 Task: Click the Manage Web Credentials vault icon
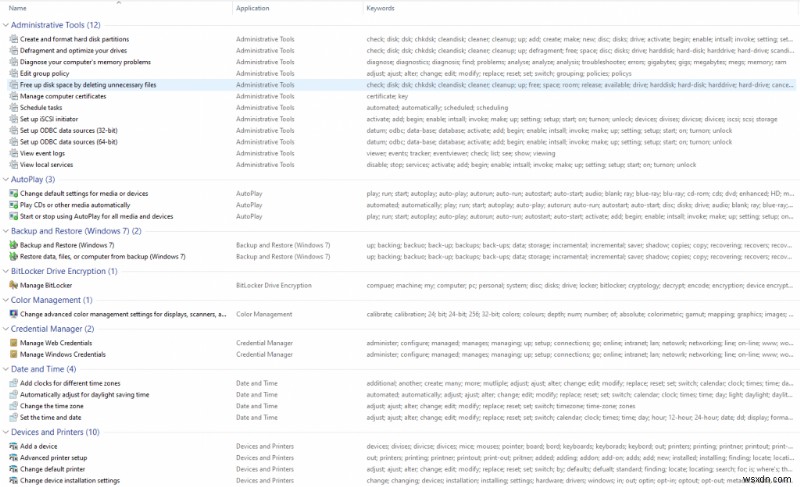[14, 343]
